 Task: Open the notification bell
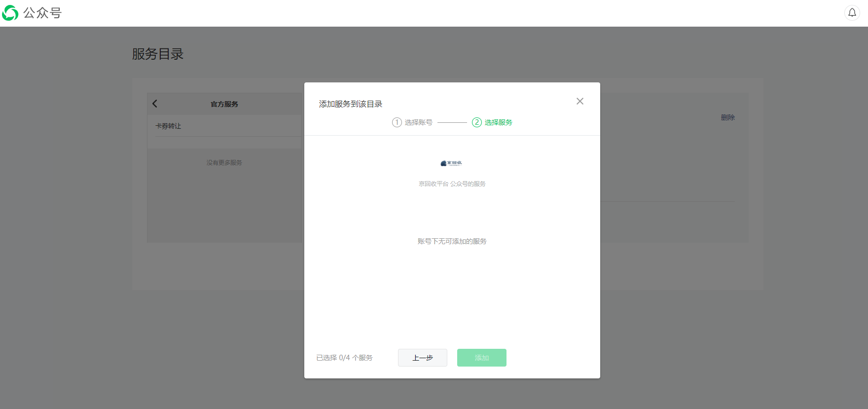click(852, 13)
